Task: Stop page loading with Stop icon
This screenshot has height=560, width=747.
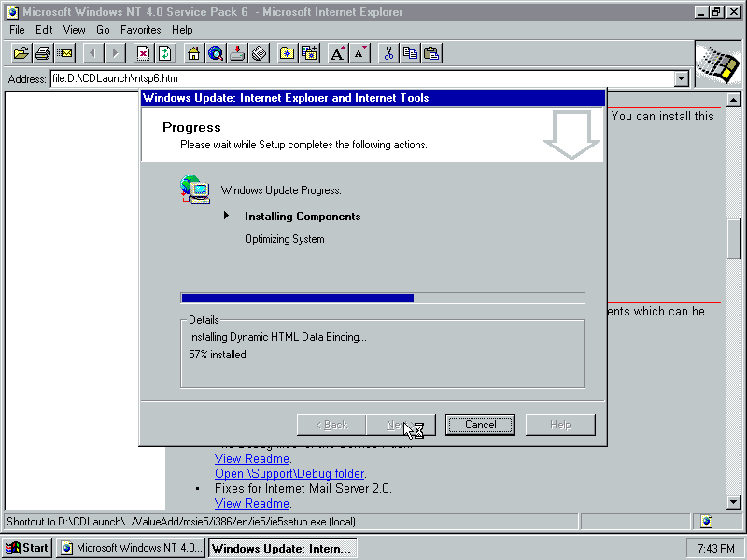Action: (x=143, y=53)
